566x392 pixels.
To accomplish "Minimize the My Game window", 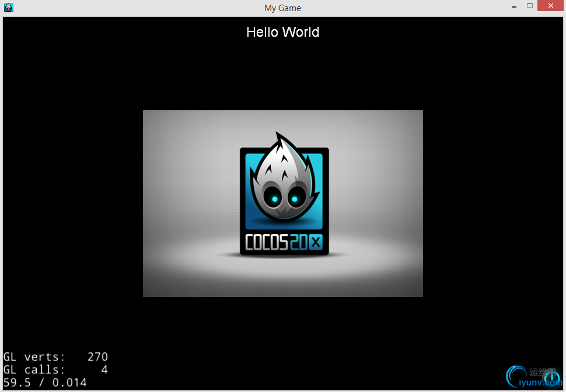I will click(514, 6).
